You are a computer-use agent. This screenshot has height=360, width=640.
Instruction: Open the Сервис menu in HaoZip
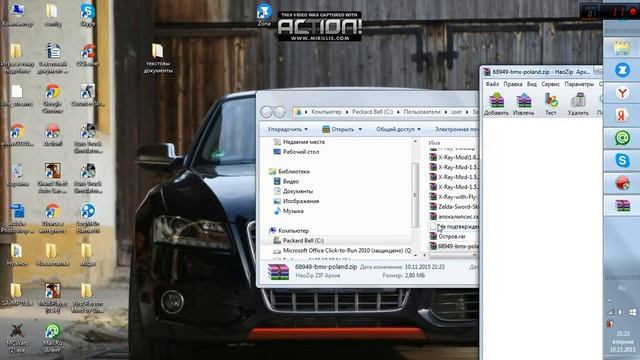[551, 84]
